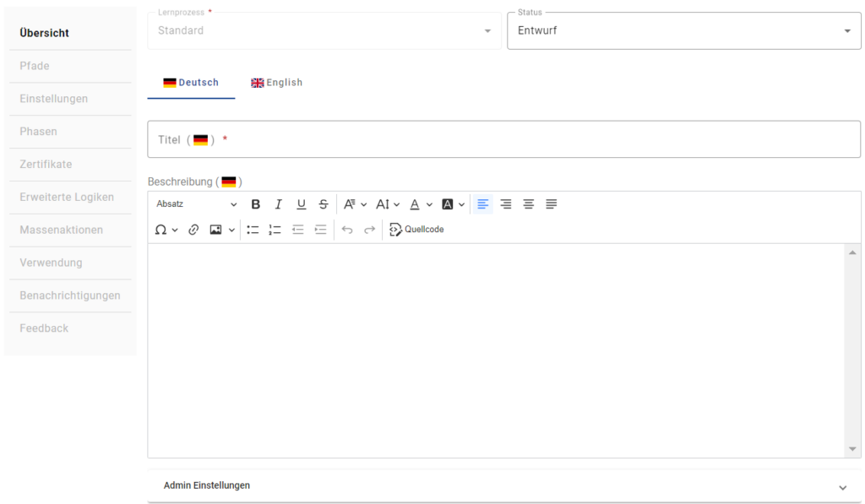Toggle bold formatting in description editor

(x=255, y=204)
